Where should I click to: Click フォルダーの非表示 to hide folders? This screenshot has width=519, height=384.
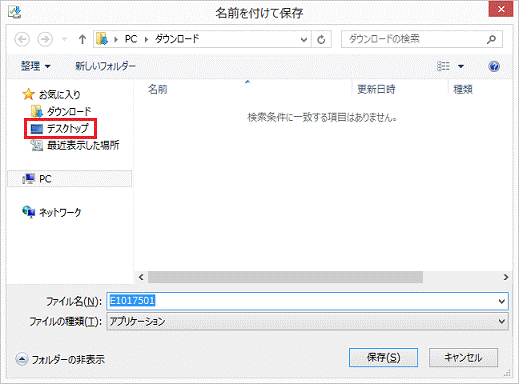(60, 359)
